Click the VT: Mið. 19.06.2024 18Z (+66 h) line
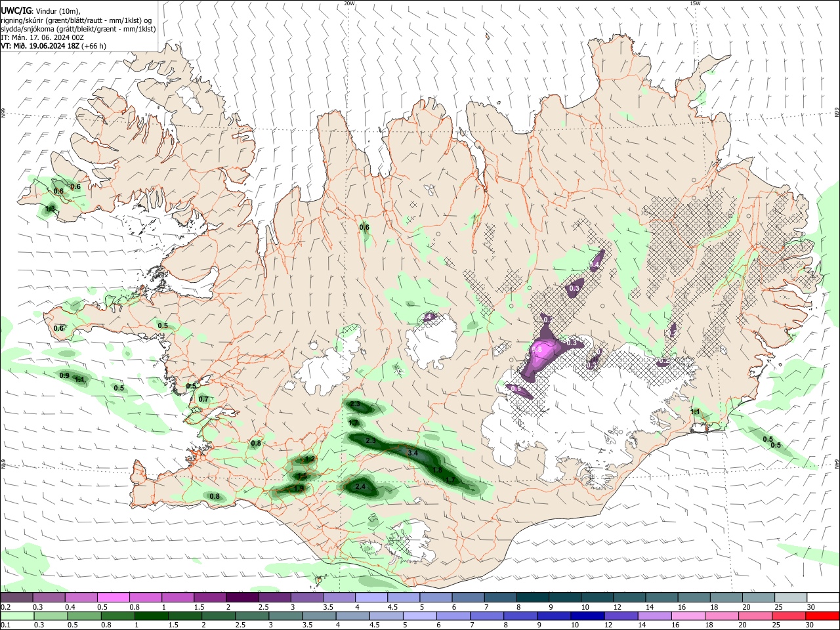840x630 pixels. tap(53, 46)
